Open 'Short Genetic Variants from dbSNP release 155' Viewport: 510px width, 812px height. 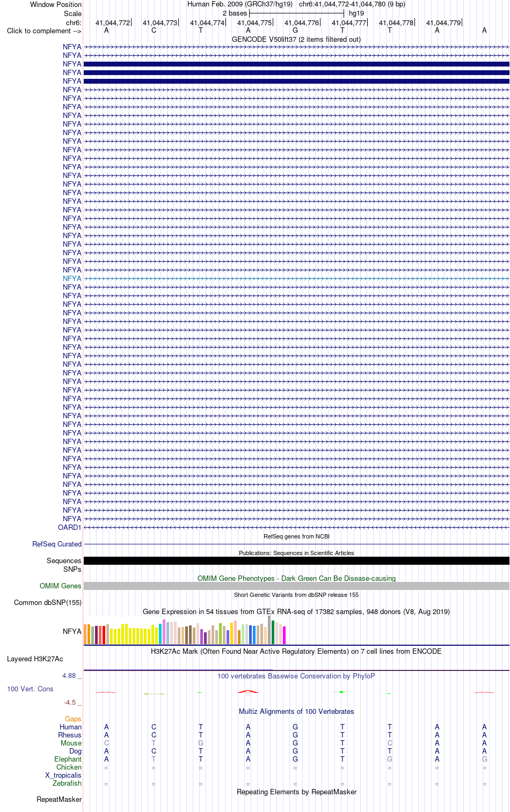(x=296, y=595)
